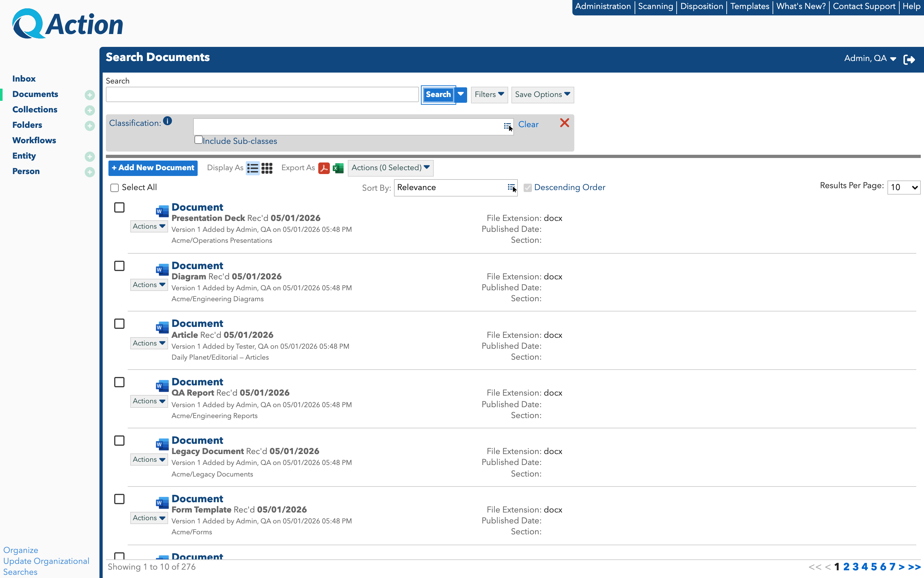Open Actions dropdown for Diagram

pyautogui.click(x=149, y=285)
